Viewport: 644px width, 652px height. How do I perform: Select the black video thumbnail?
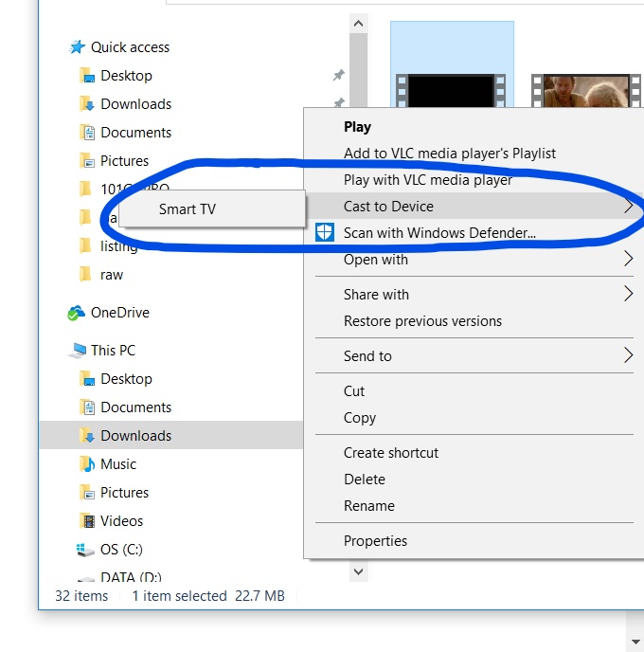point(452,91)
